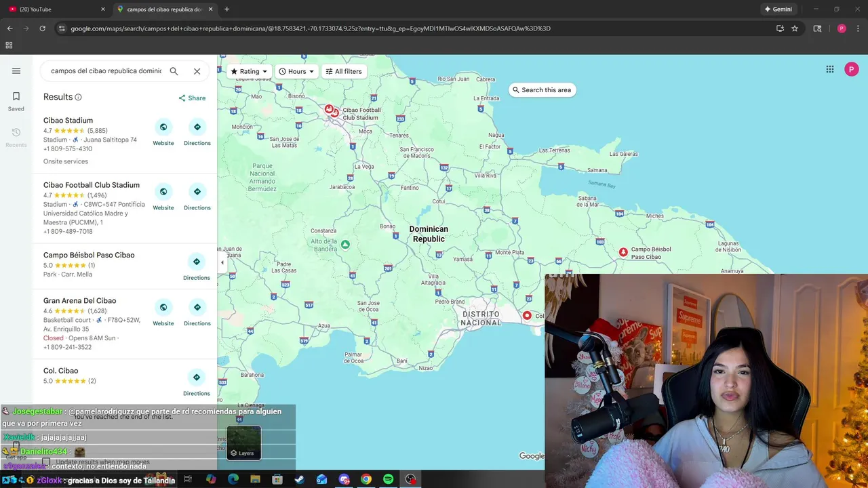The width and height of the screenshot is (868, 488).
Task: Open the Rating filter dropdown
Action: pyautogui.click(x=249, y=71)
